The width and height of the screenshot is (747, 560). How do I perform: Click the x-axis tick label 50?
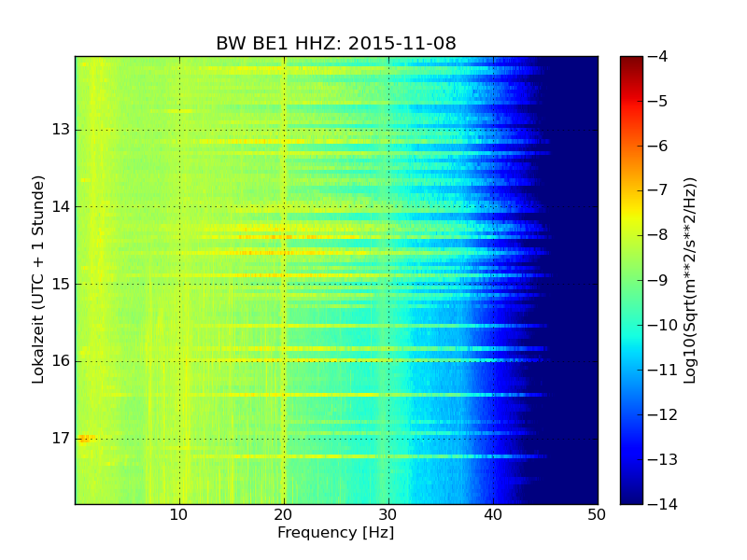pyautogui.click(x=597, y=515)
